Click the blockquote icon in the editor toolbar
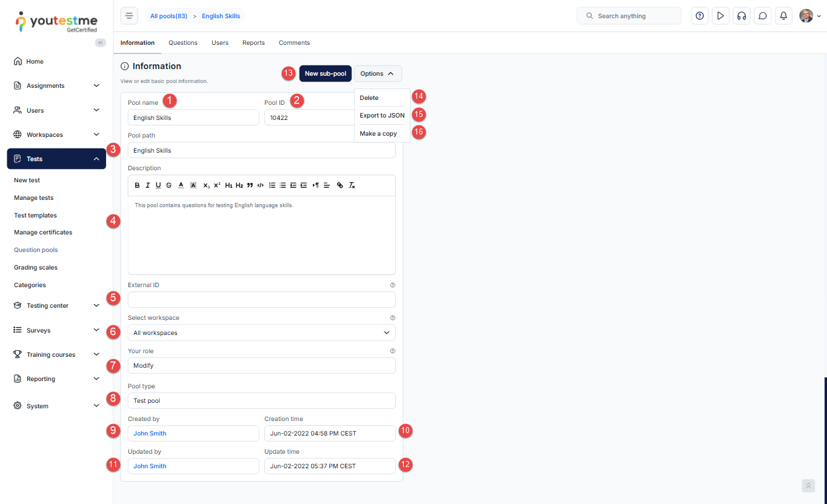 point(250,185)
